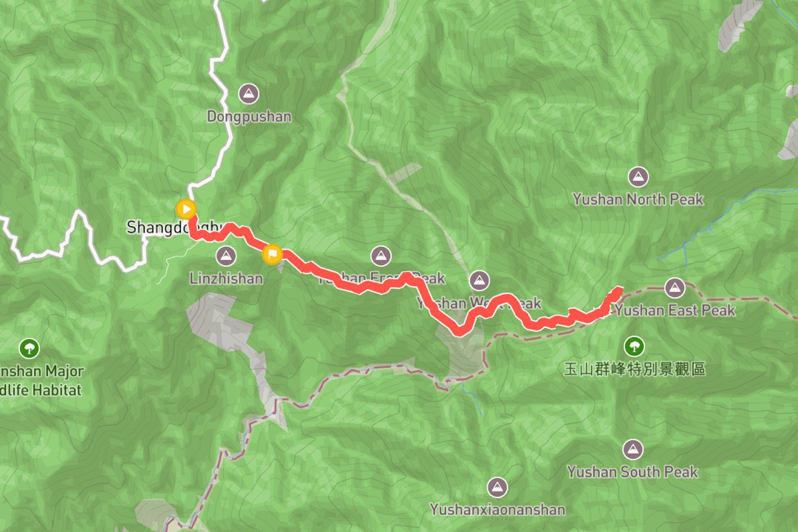798x532 pixels.
Task: Click the Yushan South Peak mountain icon
Action: point(632,449)
